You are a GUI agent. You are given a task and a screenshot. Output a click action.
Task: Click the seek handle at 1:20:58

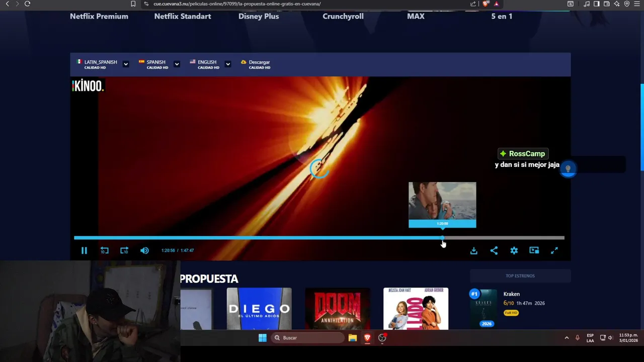click(442, 238)
